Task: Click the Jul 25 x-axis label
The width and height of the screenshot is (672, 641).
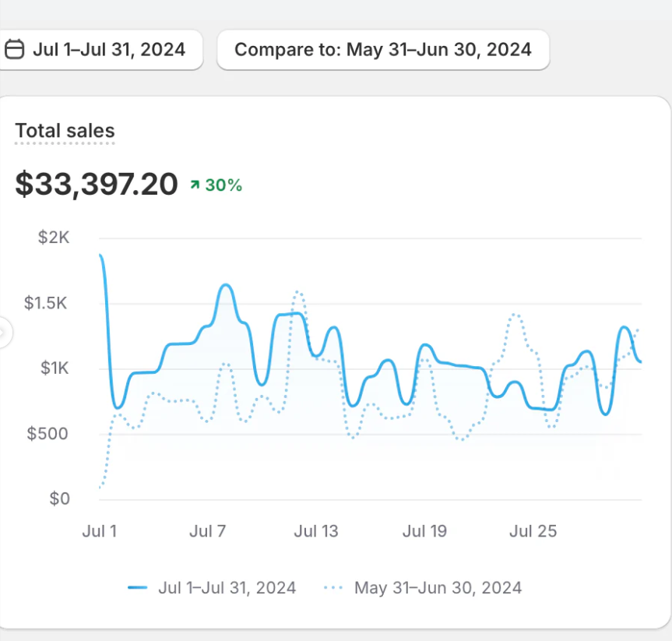Action: click(533, 531)
